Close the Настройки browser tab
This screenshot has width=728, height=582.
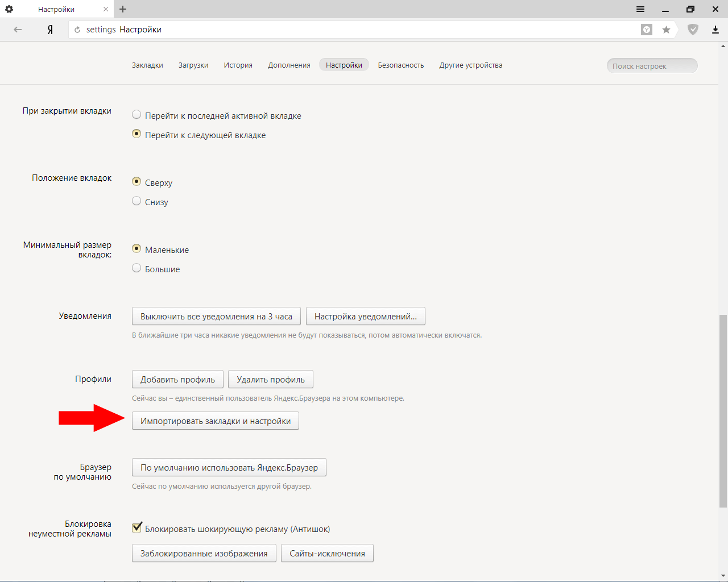coord(106,9)
